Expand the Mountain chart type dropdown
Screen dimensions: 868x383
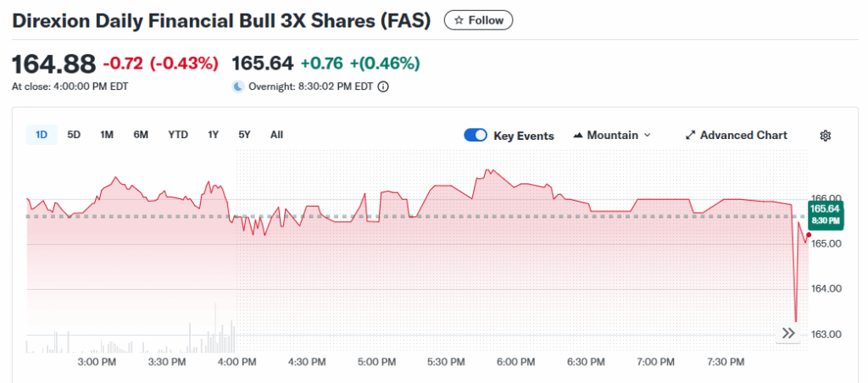(x=647, y=136)
